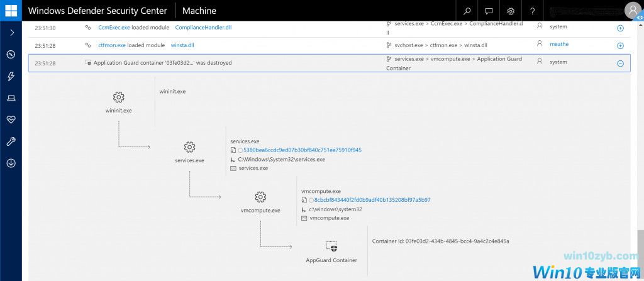This screenshot has height=281, width=644.
Task: Click the path icon beside C:\Windows\System32\services.exe
Action: pos(233,160)
